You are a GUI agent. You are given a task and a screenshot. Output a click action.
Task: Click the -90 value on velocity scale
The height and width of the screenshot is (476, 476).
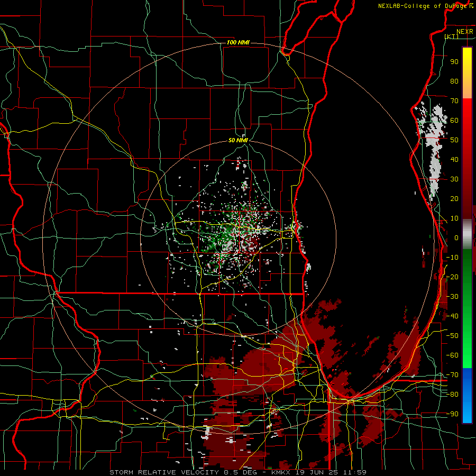pos(452,414)
